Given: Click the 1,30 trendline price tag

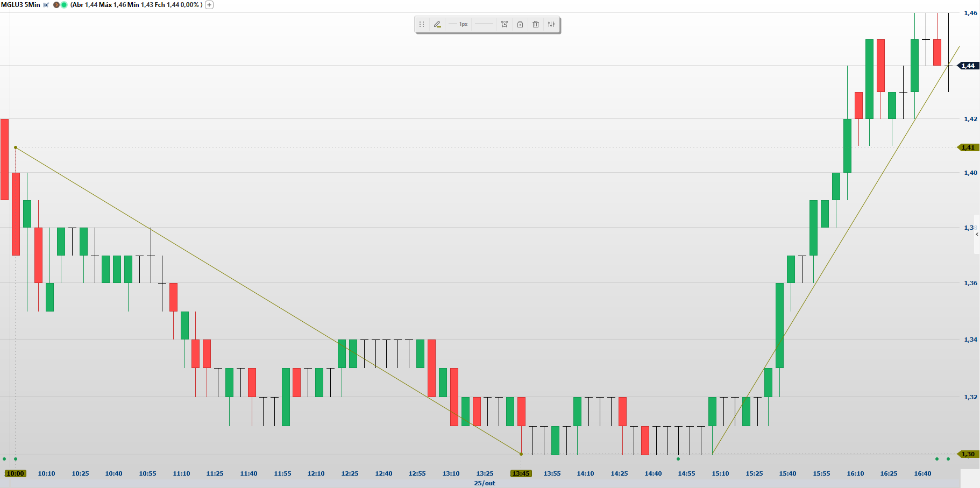Looking at the screenshot, I should coord(968,454).
